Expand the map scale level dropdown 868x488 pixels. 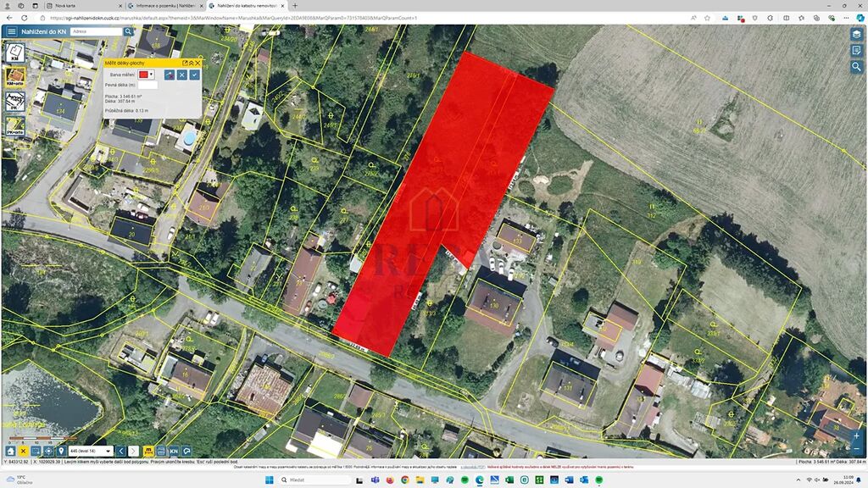point(108,451)
